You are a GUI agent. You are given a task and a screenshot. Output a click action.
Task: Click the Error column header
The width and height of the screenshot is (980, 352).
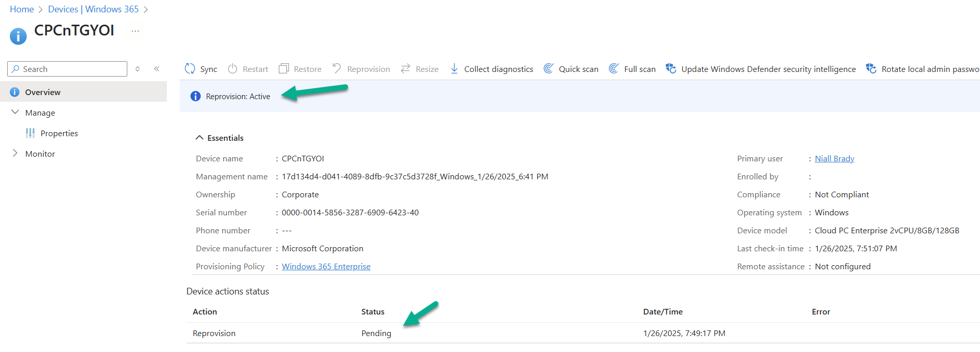821,311
